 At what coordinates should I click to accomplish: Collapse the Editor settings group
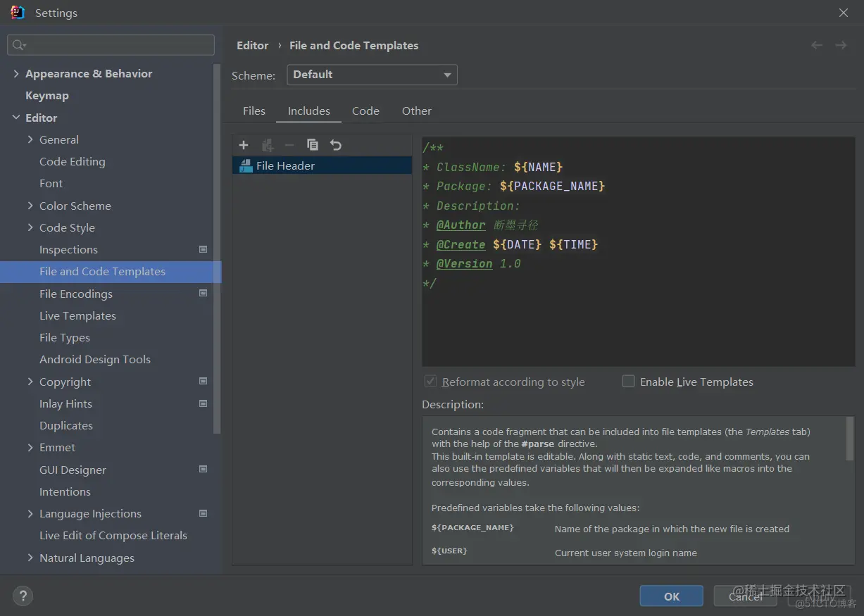(15, 118)
